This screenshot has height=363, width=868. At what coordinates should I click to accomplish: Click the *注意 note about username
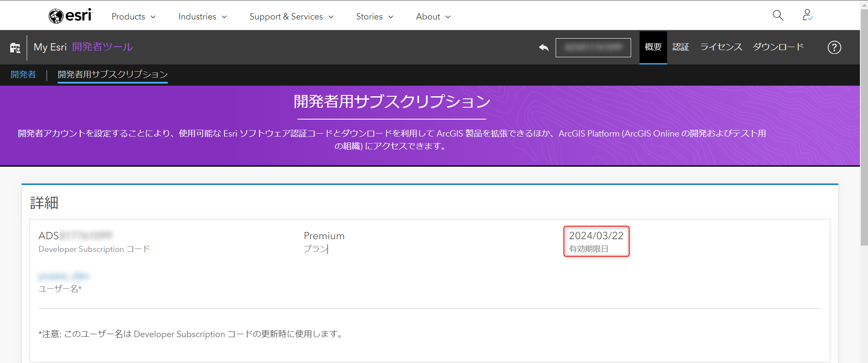tap(191, 334)
